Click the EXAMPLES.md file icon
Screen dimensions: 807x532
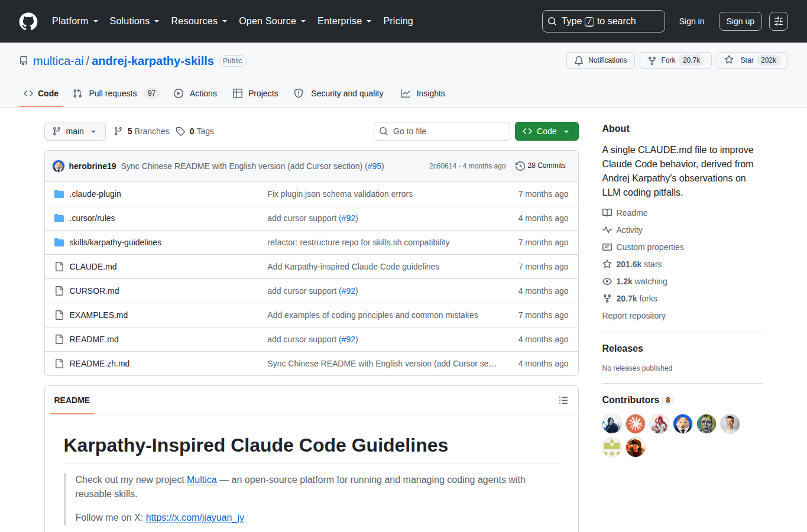pos(59,315)
